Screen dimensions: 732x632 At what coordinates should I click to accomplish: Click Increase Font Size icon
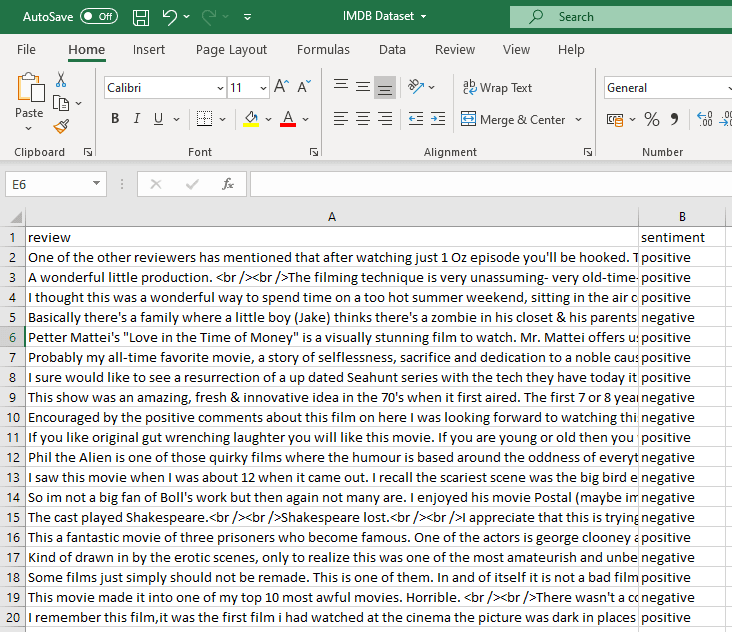coord(282,86)
